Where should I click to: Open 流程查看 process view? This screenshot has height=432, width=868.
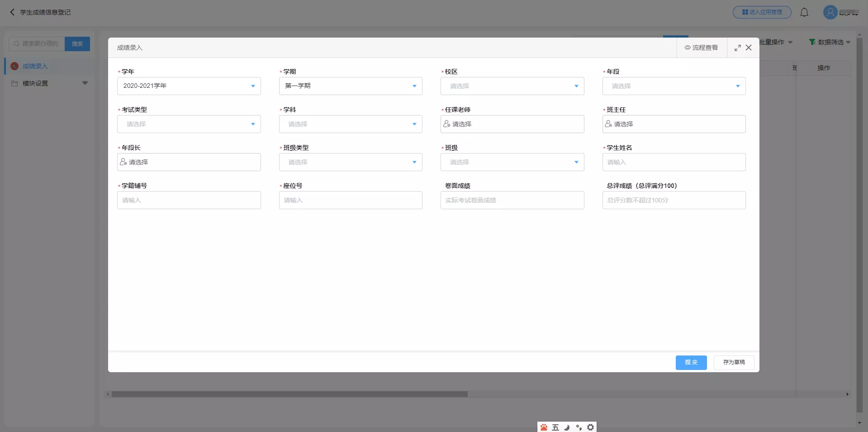[702, 48]
